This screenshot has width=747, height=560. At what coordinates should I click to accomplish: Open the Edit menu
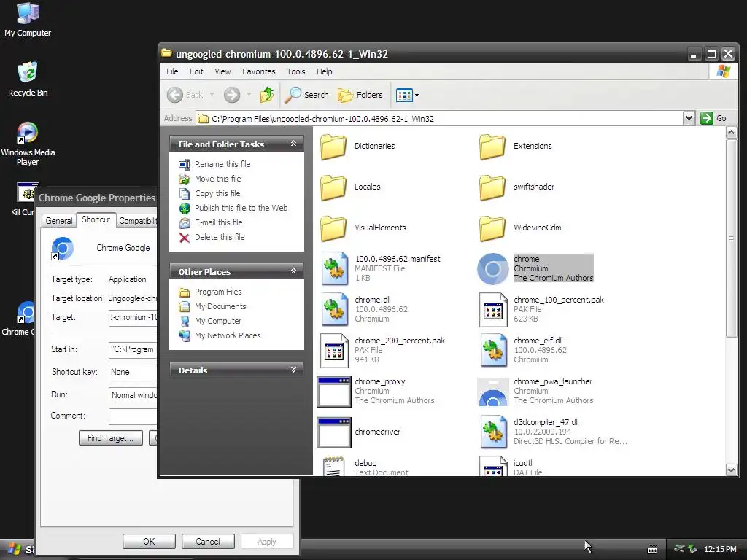point(196,71)
